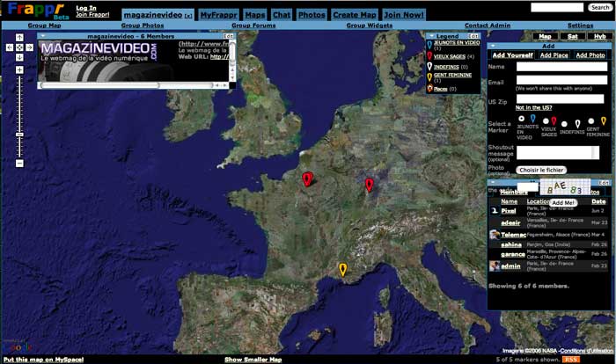Zoom in with the plus button
The image size is (616, 364).
tap(19, 69)
